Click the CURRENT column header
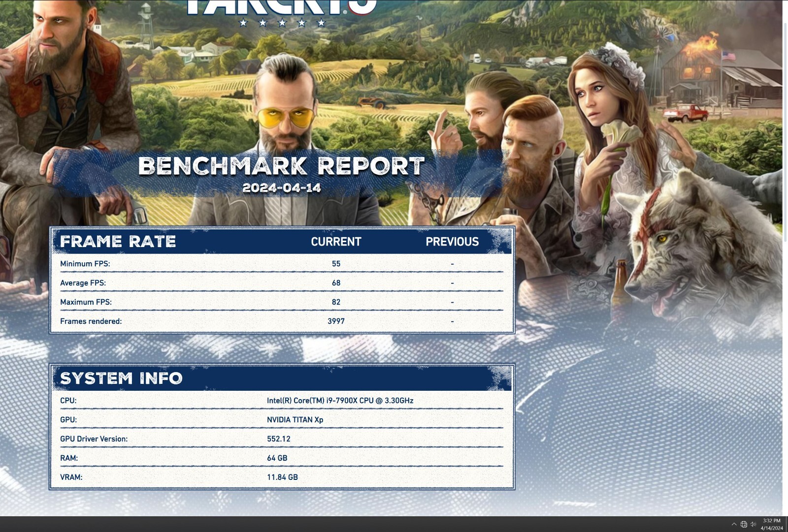 point(336,242)
